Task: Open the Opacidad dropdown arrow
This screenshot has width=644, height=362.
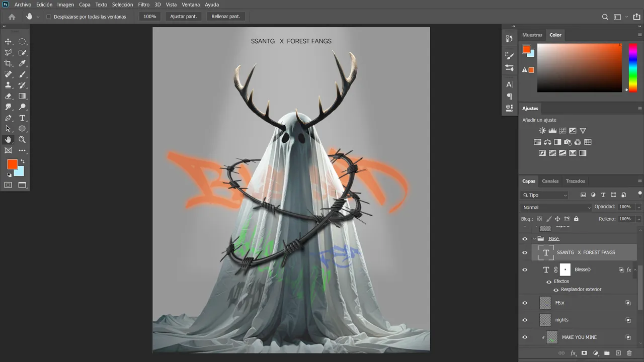Action: click(638, 207)
